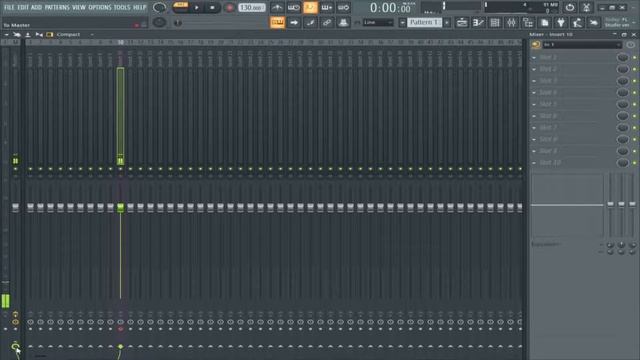Toggle Slot 9 green enable light
The image size is (640, 360).
[634, 151]
